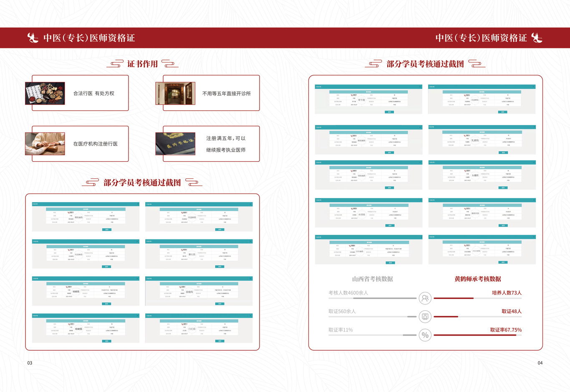Viewport: 570px width, 392px height.
Task: Open the 漏肩风病 exam screenshot
Action: [482, 213]
